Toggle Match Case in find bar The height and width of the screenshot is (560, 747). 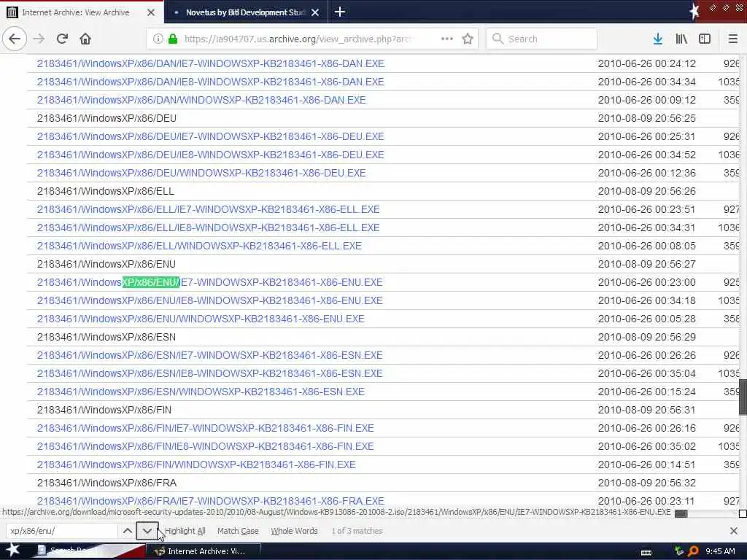pyautogui.click(x=238, y=531)
